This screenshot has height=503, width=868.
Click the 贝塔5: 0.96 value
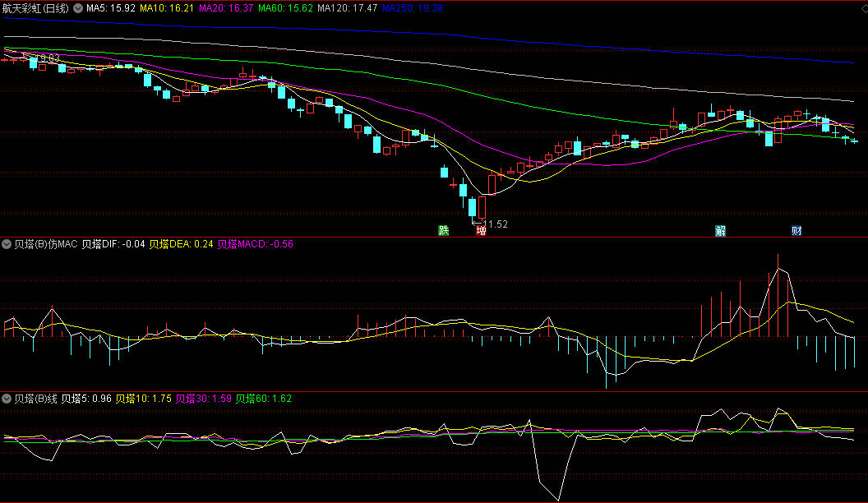tap(86, 399)
